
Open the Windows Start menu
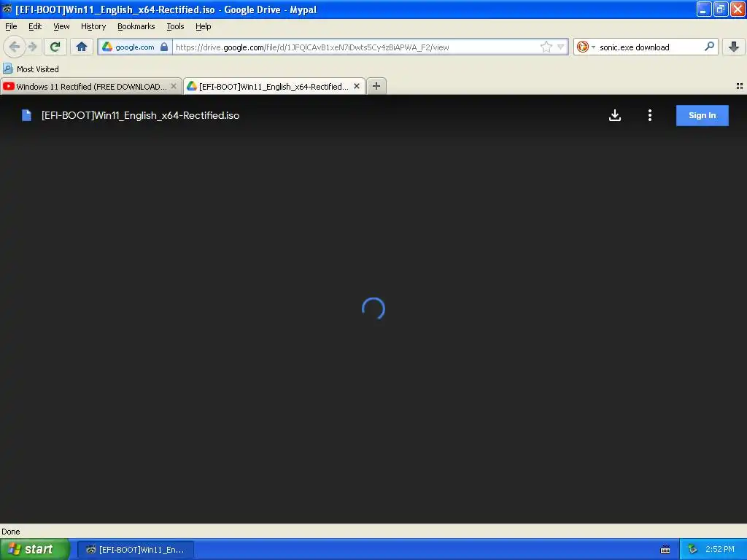(35, 550)
